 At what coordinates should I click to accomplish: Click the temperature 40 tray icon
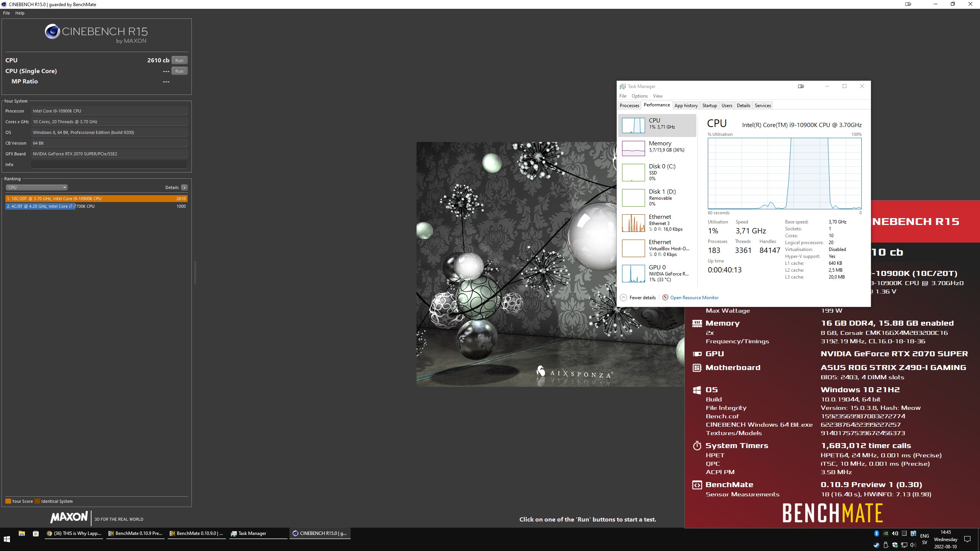(x=895, y=533)
